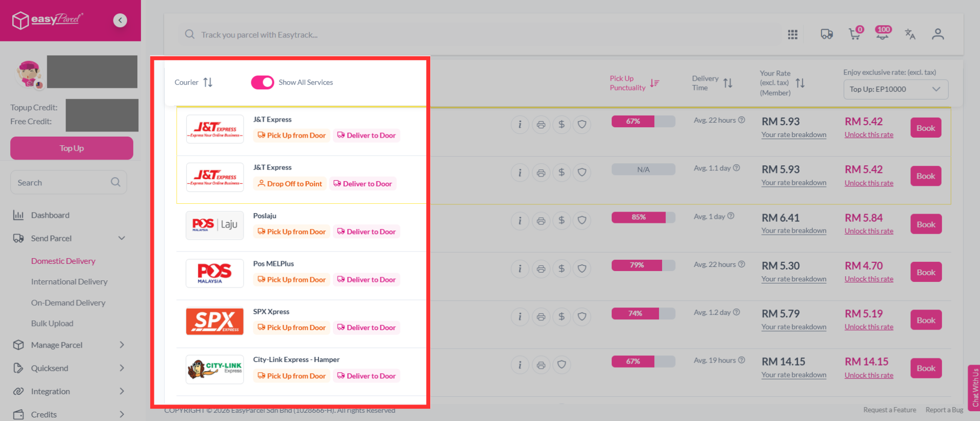Click the SPX Express courier logo

point(214,321)
